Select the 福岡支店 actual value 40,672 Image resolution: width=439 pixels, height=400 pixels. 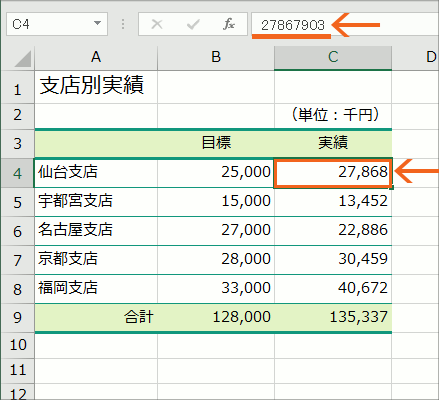(x=333, y=289)
